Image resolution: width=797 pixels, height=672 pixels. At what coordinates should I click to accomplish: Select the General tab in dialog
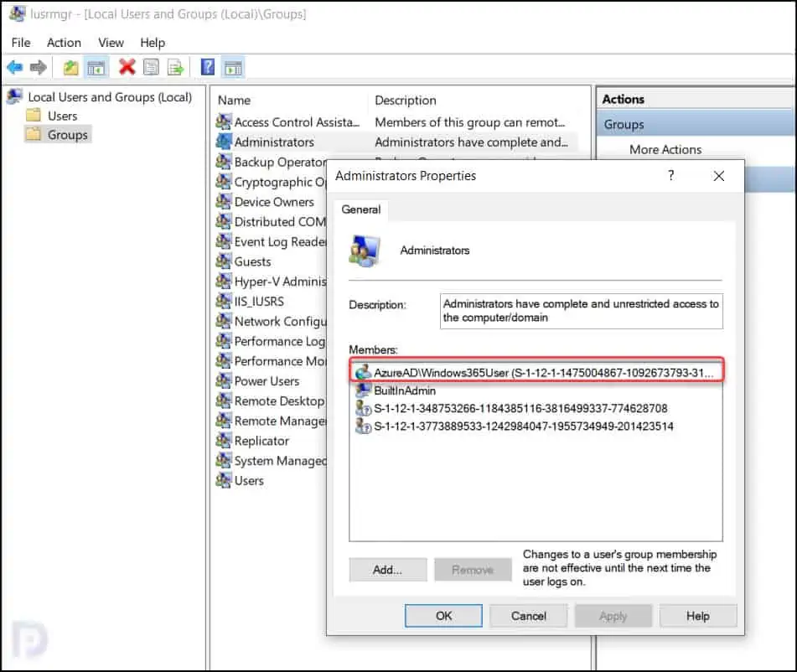coord(361,209)
